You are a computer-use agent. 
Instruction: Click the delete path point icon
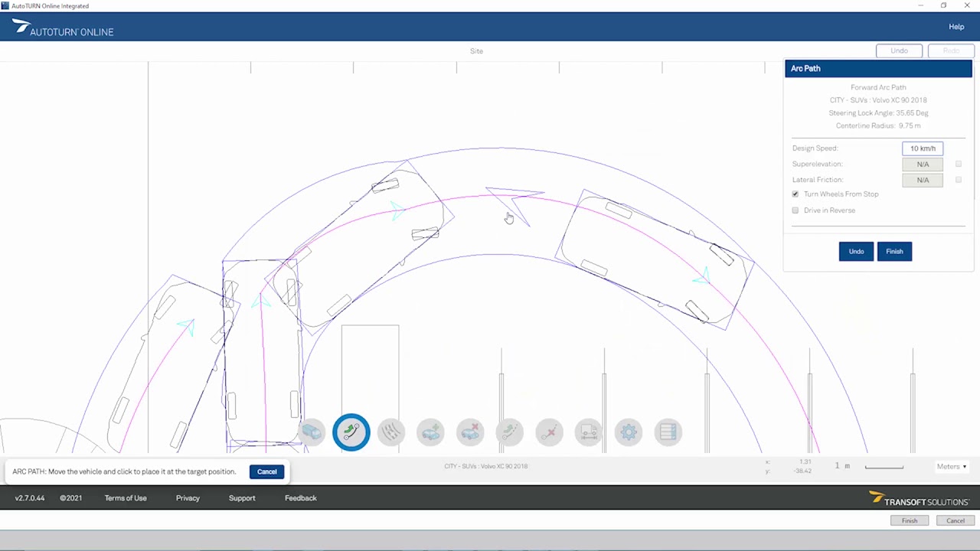point(549,432)
